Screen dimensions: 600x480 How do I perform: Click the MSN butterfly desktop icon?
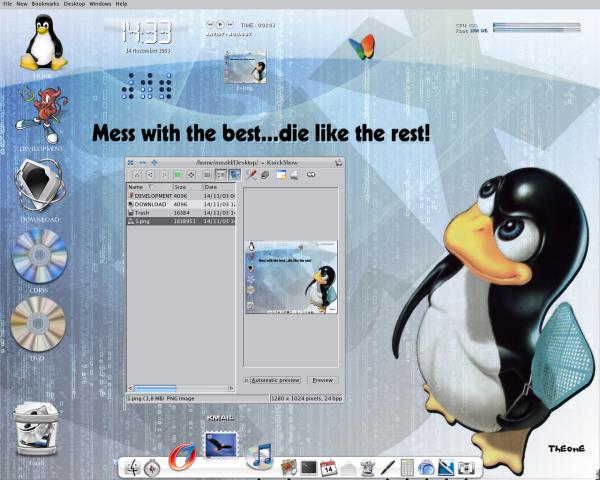[x=362, y=47]
